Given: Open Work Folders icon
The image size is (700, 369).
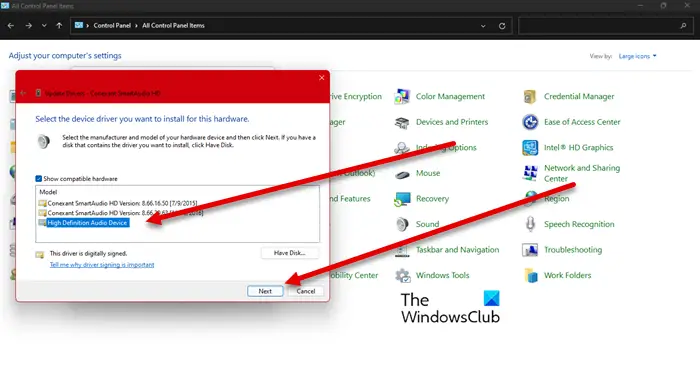Looking at the screenshot, I should (530, 275).
